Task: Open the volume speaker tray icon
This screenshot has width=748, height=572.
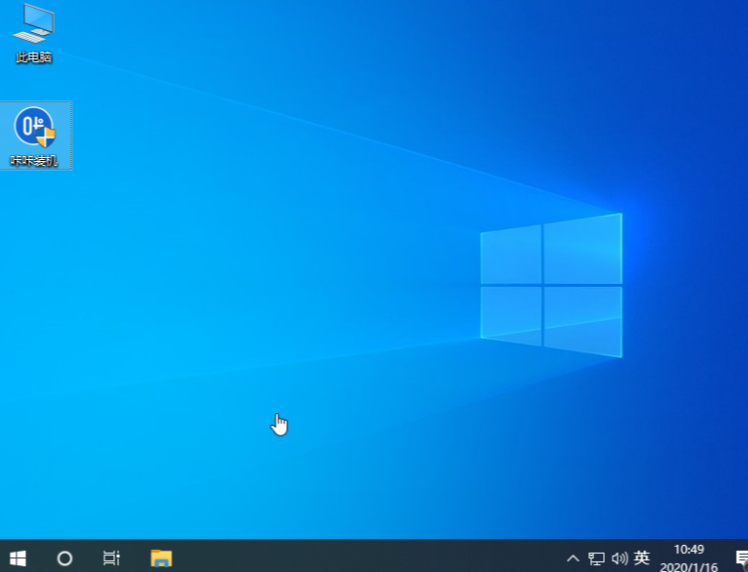Action: click(x=619, y=558)
